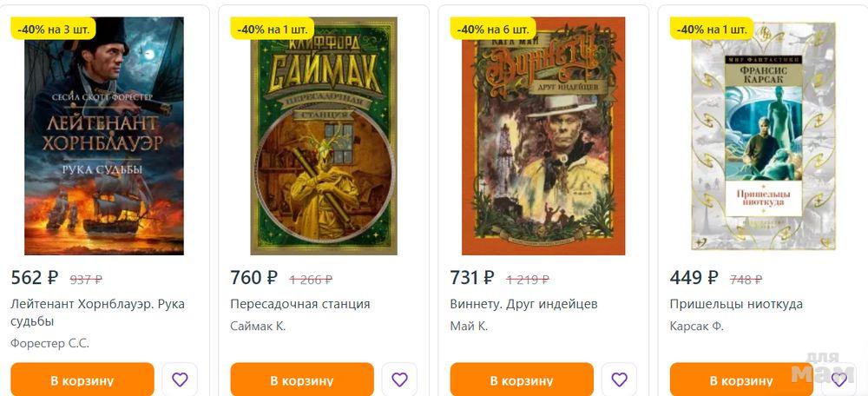Screen dimensions: 868x396
Task: Click В корзину for Пересадочная станция
Action: [302, 380]
